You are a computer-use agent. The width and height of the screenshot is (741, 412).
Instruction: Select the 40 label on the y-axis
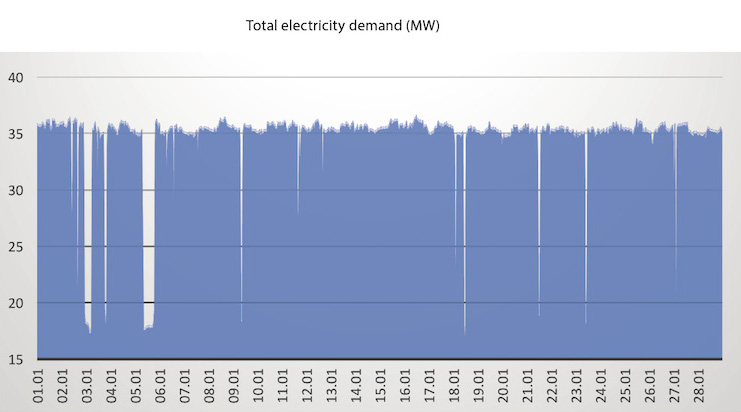tap(15, 77)
